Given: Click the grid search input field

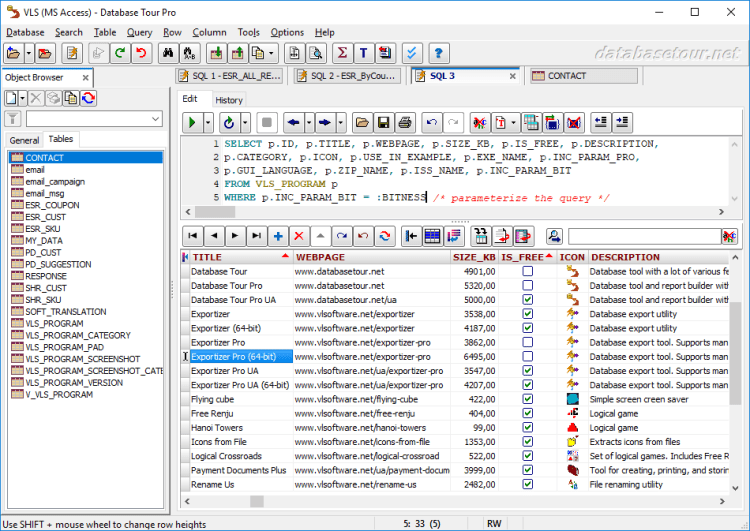Looking at the screenshot, I should pyautogui.click(x=643, y=236).
